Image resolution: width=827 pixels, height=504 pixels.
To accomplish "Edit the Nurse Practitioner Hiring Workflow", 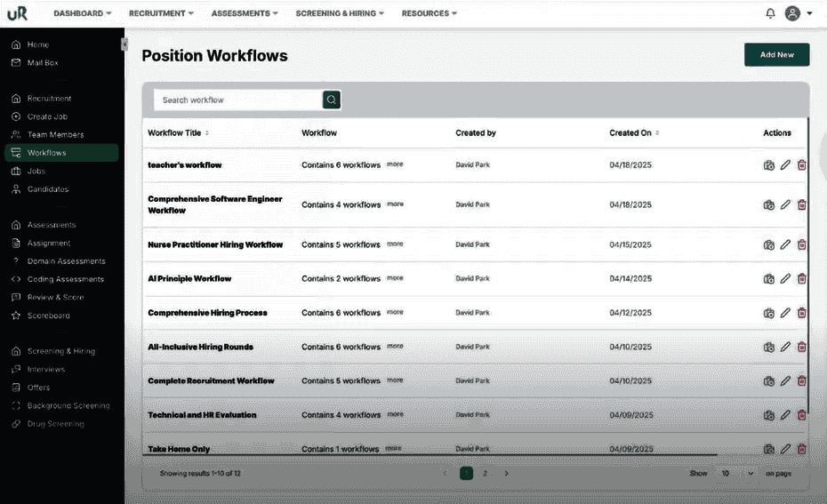I will pyautogui.click(x=785, y=244).
